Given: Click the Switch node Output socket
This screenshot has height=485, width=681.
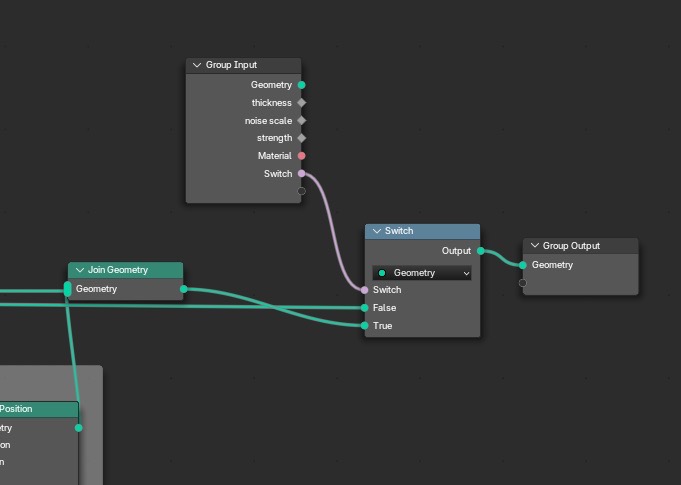Looking at the screenshot, I should pos(480,251).
